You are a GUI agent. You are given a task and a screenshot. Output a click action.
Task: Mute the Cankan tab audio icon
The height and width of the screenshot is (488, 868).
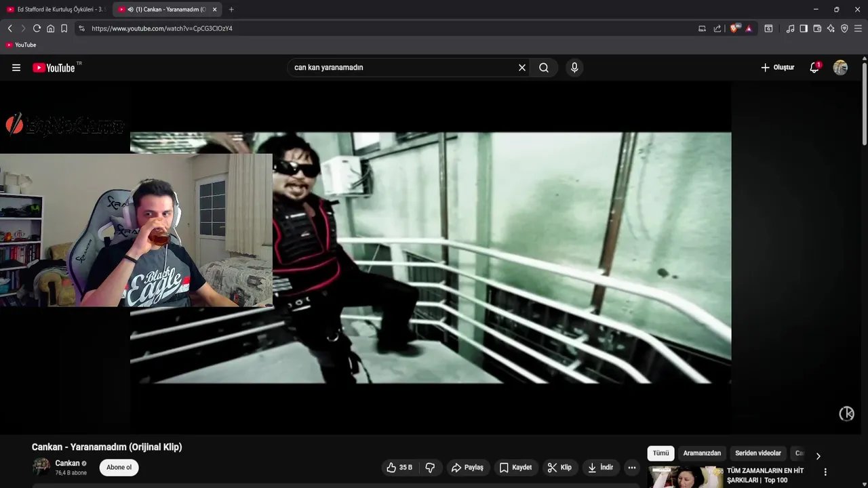tap(130, 9)
